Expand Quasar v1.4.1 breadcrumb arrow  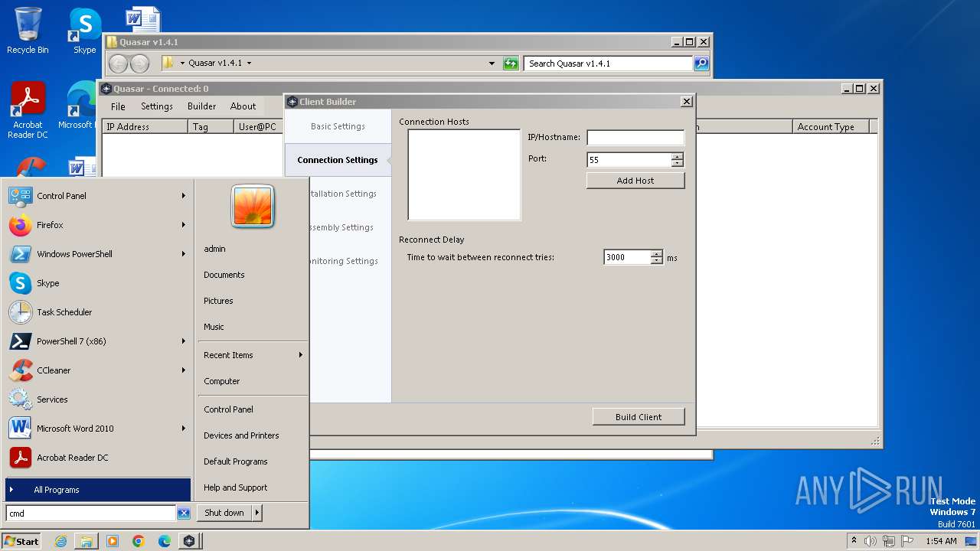click(x=249, y=64)
